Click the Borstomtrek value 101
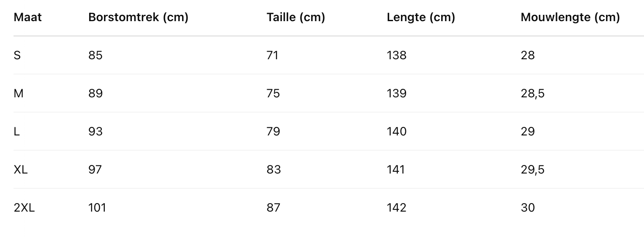The width and height of the screenshot is (644, 248). (x=97, y=208)
